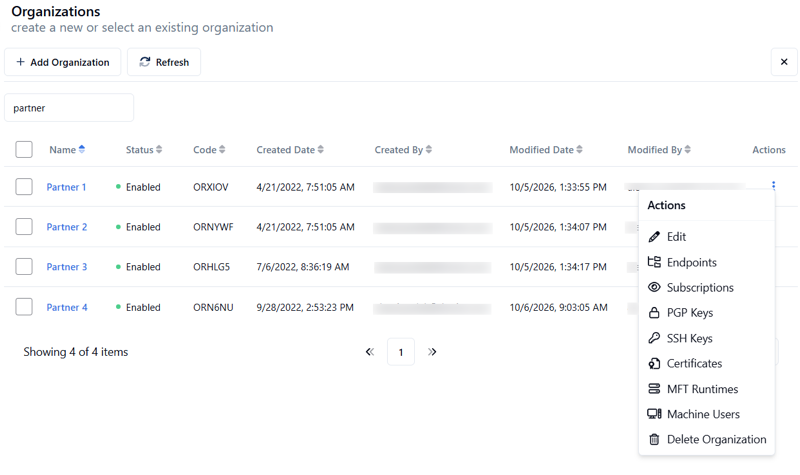Click the Machine Users computer icon
The image size is (800, 475).
click(654, 414)
